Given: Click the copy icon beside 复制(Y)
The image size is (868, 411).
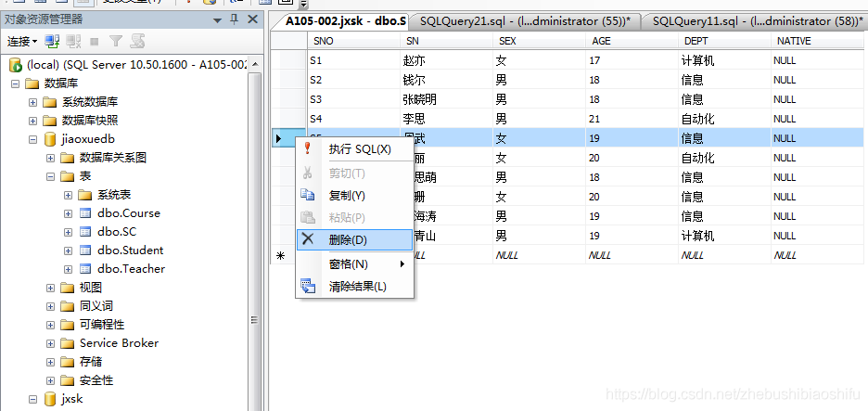Looking at the screenshot, I should pyautogui.click(x=308, y=195).
